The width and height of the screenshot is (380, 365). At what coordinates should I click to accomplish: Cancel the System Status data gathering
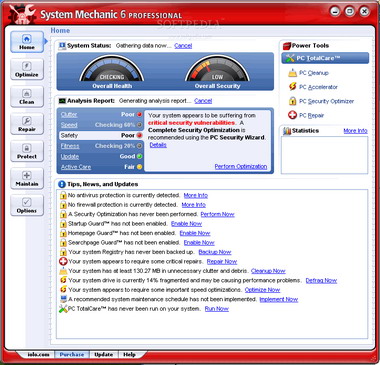pos(183,46)
